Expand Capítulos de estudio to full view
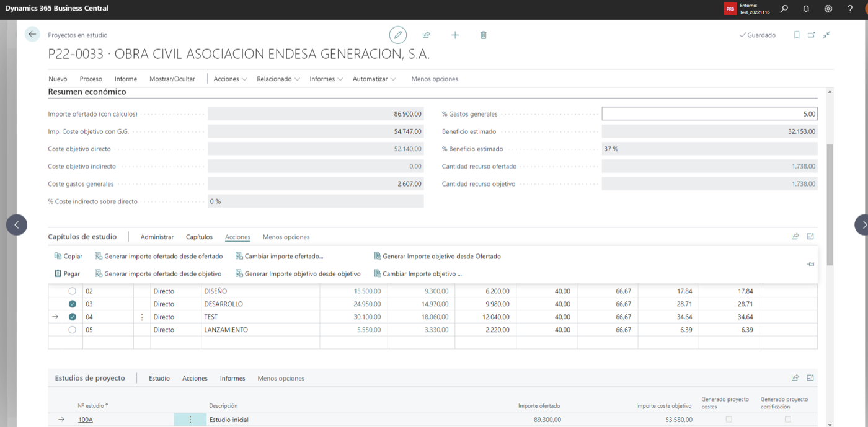868x427 pixels. 810,236
